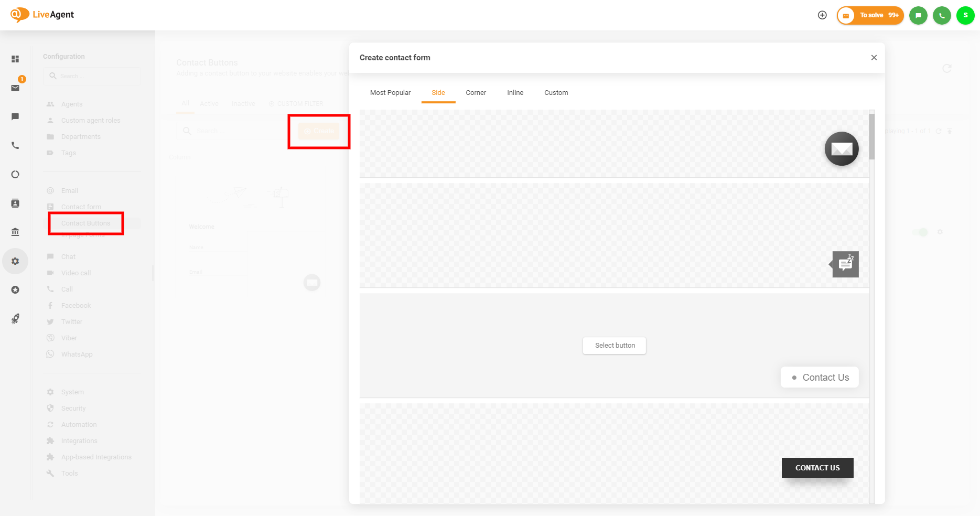Screen dimensions: 980x516
Task: Open the chat bubble sidebar icon
Action: tap(15, 116)
